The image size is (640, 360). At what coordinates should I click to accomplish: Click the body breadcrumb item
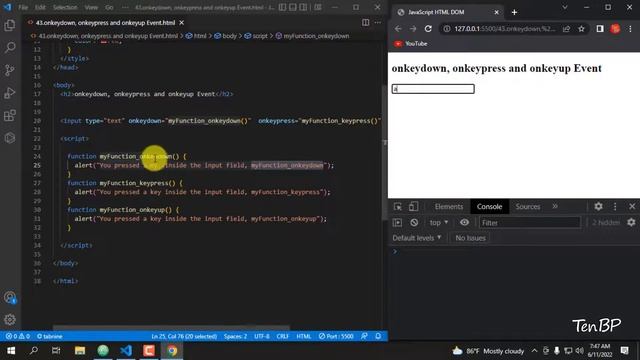click(x=226, y=36)
